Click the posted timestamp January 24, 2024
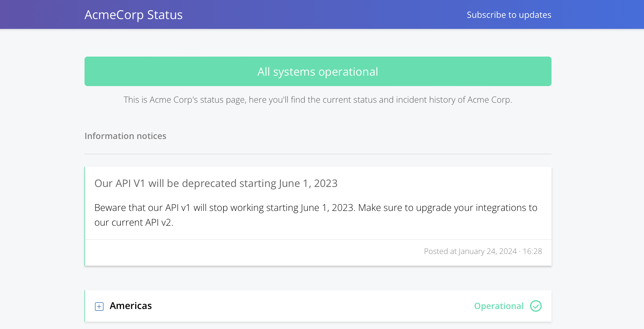This screenshot has width=644, height=329. coord(483,251)
